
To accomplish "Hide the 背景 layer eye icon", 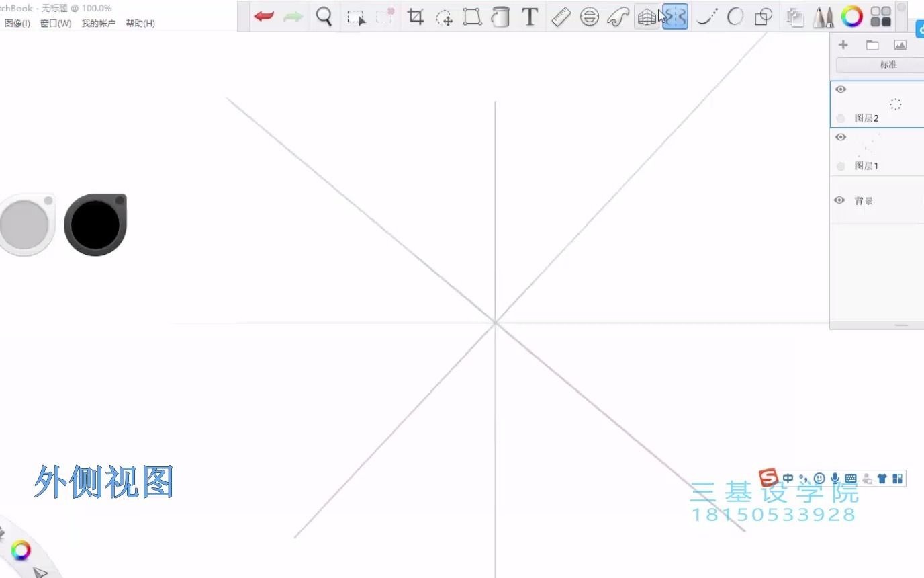I will (x=839, y=200).
